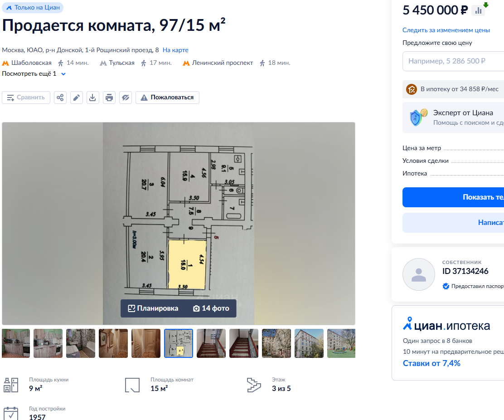Open Эксперт от Циана banner
Image resolution: width=504 pixels, height=420 pixels.
tap(453, 118)
